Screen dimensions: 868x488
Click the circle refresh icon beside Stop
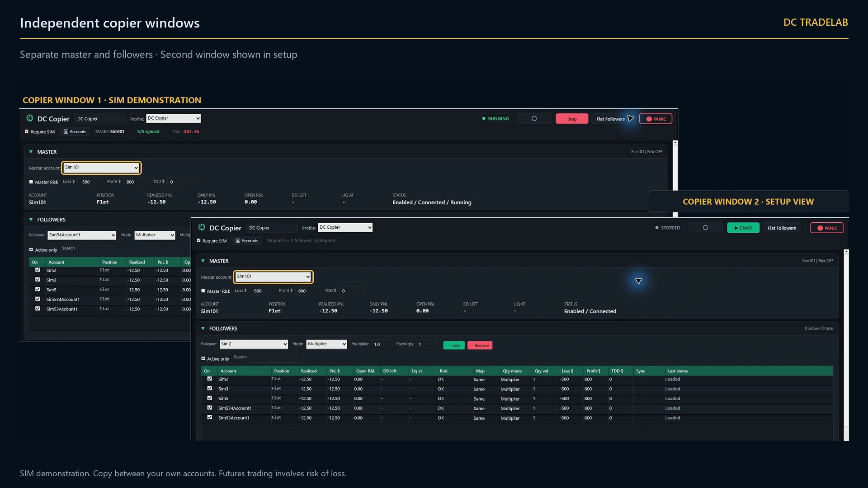click(x=534, y=119)
